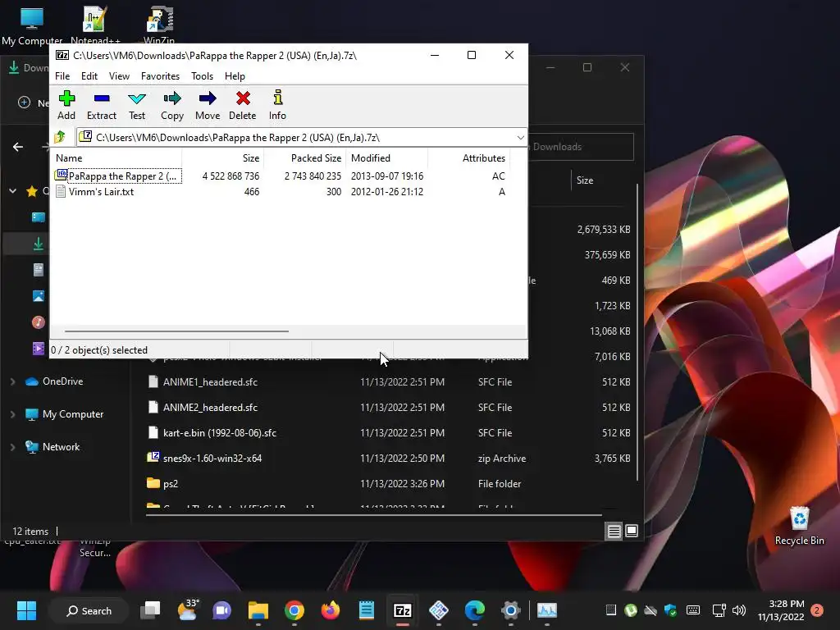Viewport: 840px width, 630px height.
Task: Open Google Chrome from taskbar
Action: click(x=294, y=610)
